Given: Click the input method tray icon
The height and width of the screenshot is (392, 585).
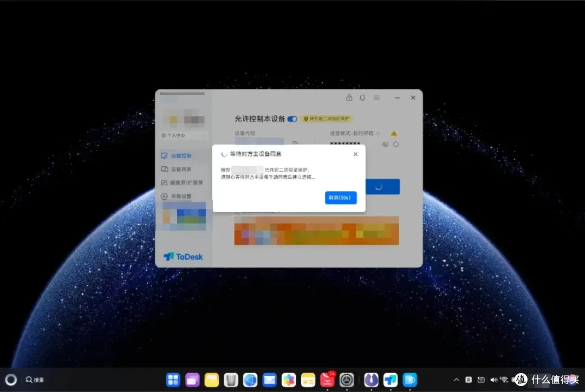Looking at the screenshot, I should [x=468, y=380].
